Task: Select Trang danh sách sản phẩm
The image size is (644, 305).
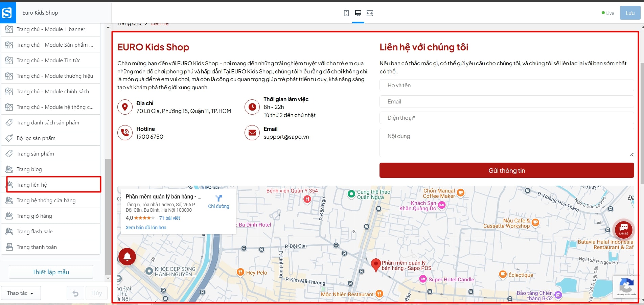Action: click(x=51, y=122)
